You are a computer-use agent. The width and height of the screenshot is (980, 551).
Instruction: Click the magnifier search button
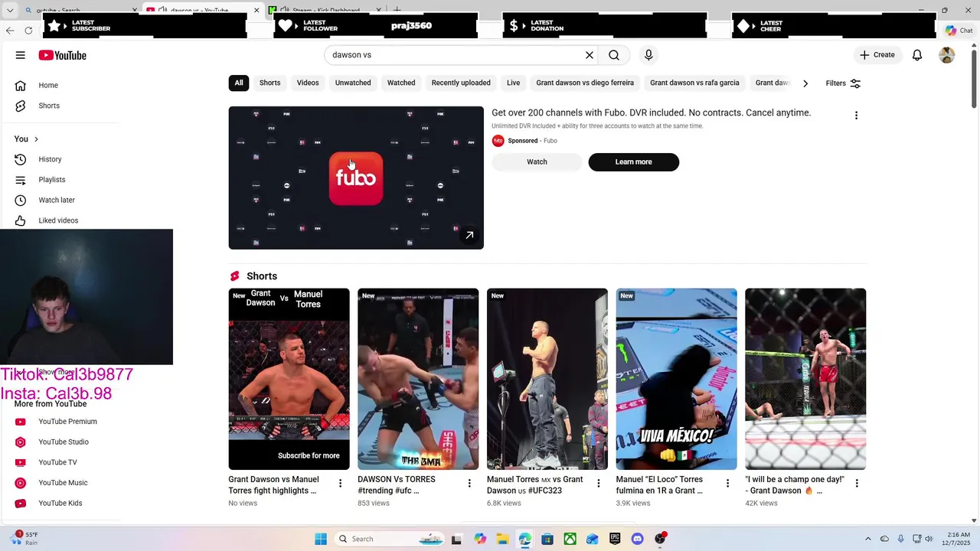point(614,55)
